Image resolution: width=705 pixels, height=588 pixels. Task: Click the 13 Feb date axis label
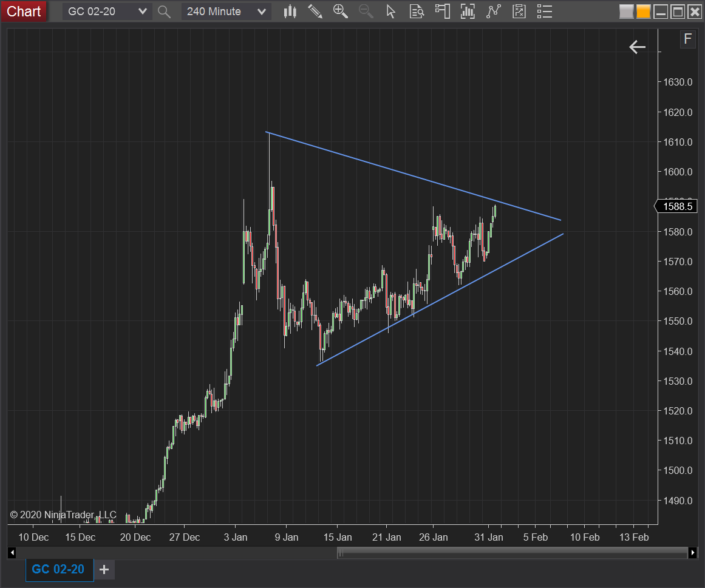634,537
